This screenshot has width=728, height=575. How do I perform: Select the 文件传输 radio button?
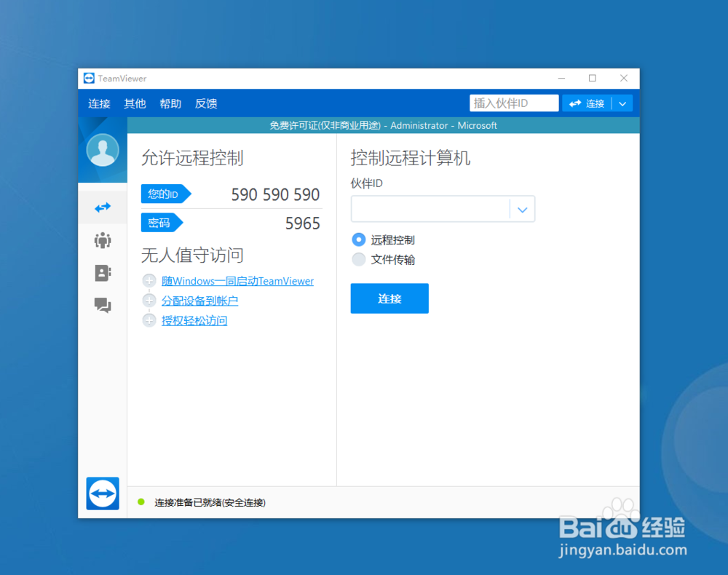358,259
